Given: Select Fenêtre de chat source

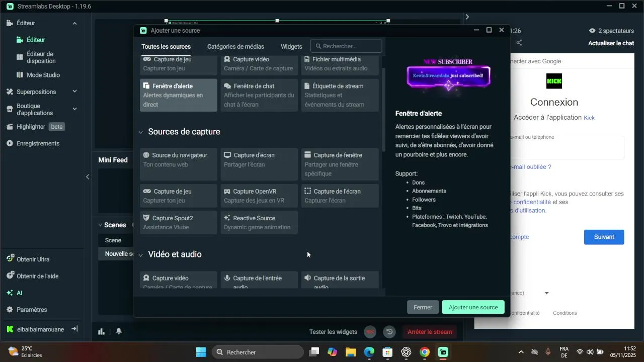Looking at the screenshot, I should coord(259,95).
